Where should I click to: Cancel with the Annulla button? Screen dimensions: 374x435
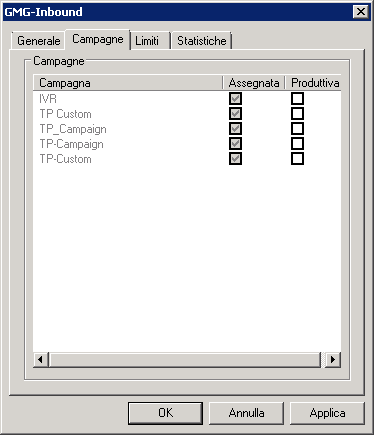(246, 413)
